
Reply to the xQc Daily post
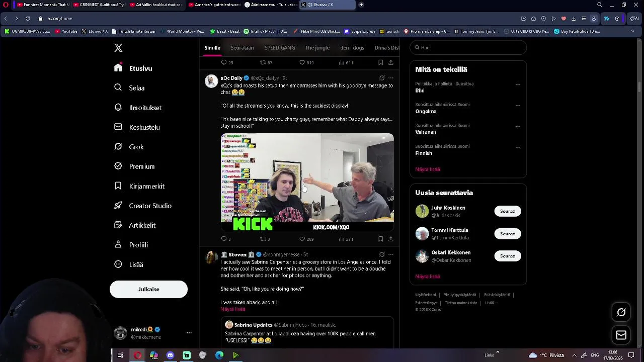(226, 239)
